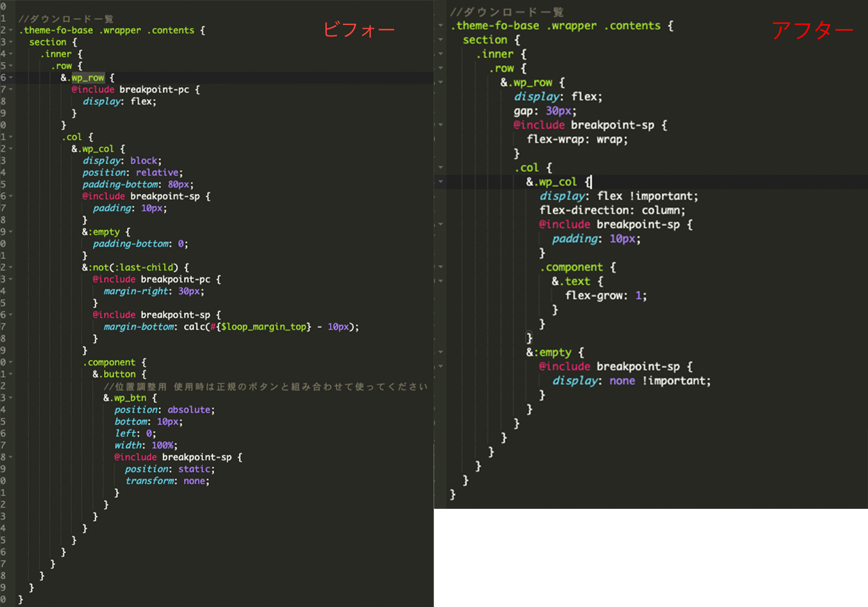The image size is (868, 607).
Task: Click the 'flex-grow: 1;' line
Action: [606, 296]
